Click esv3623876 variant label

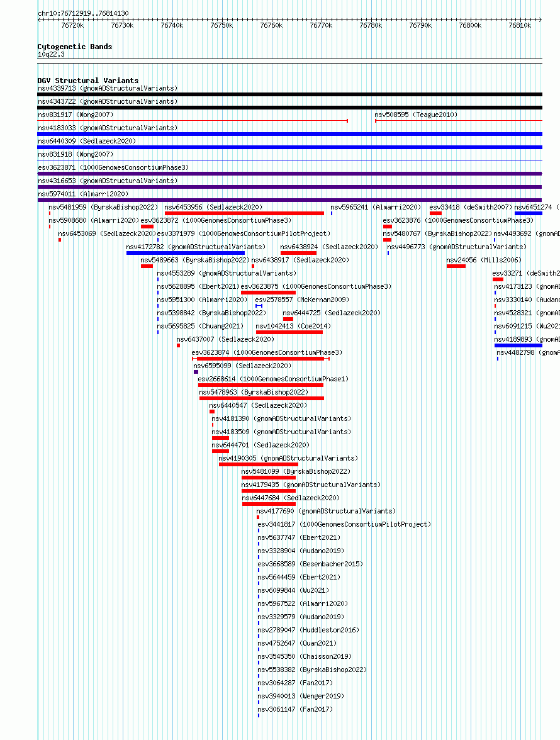pos(458,220)
